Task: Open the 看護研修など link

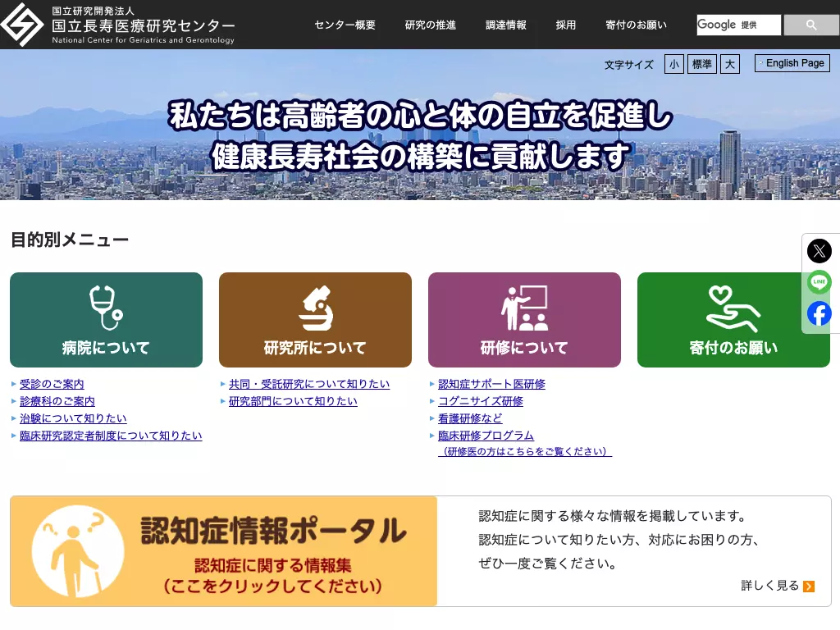Action: (x=470, y=418)
